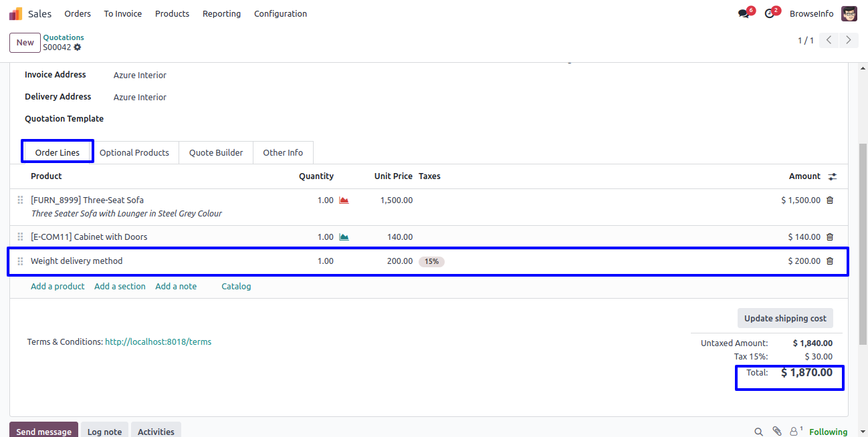This screenshot has width=868, height=437.
Task: Search messages with magnifier icon
Action: (758, 432)
